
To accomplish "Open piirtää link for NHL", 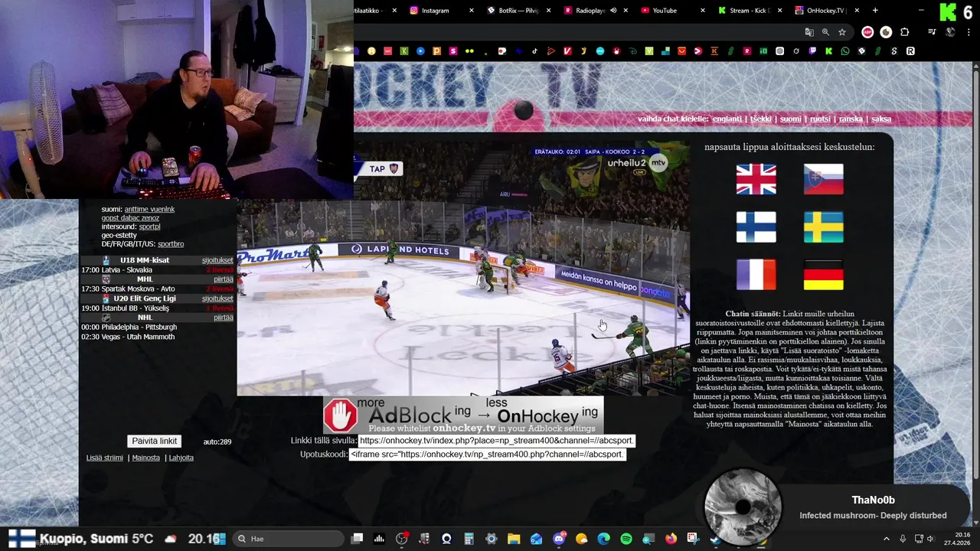I will [224, 318].
